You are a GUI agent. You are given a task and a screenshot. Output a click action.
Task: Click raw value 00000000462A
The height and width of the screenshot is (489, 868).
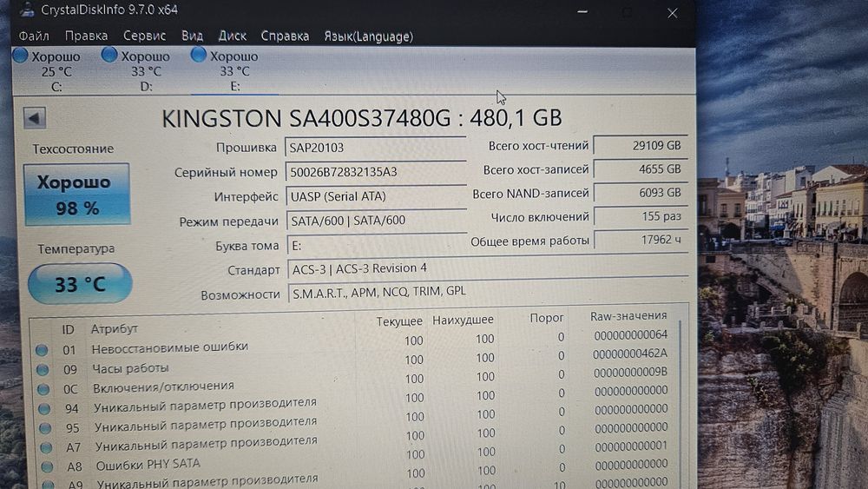(630, 354)
